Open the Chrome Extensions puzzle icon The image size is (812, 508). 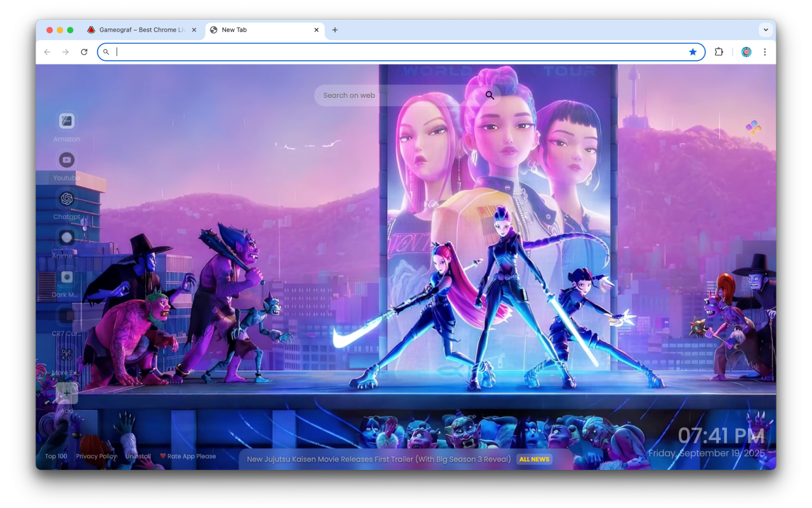click(719, 52)
